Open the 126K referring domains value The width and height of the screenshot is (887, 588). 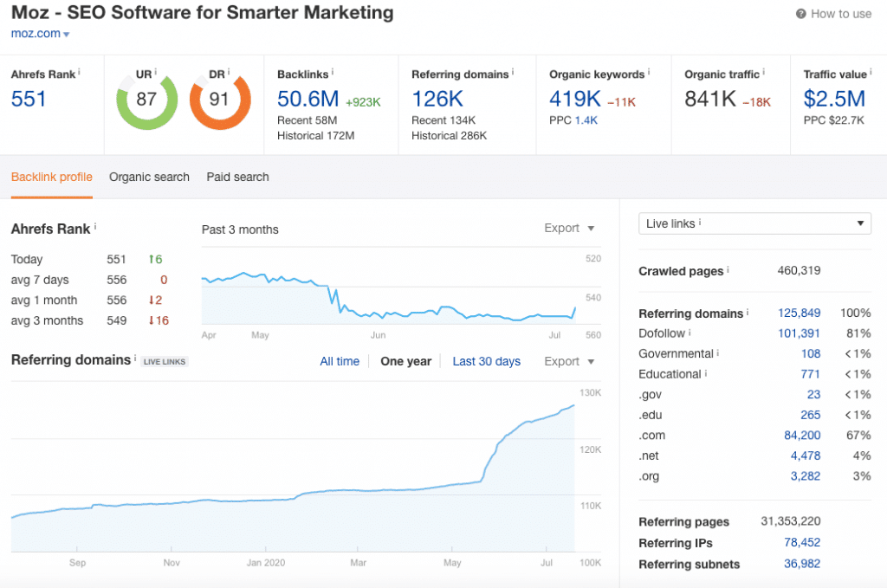pyautogui.click(x=437, y=99)
